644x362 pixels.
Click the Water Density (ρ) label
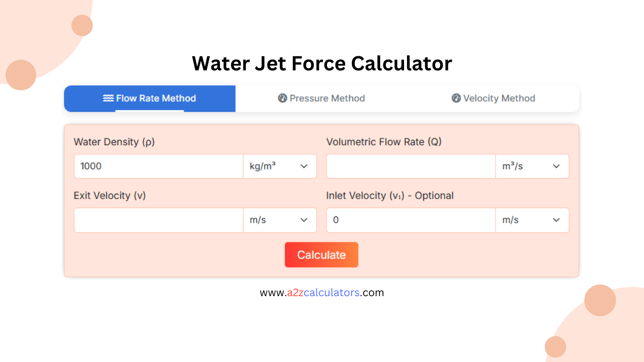point(114,142)
